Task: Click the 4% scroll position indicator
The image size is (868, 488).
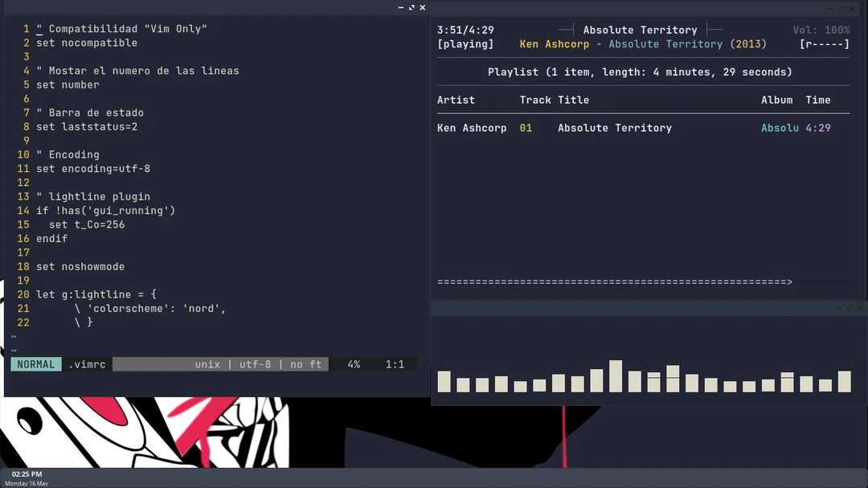Action: click(x=353, y=363)
